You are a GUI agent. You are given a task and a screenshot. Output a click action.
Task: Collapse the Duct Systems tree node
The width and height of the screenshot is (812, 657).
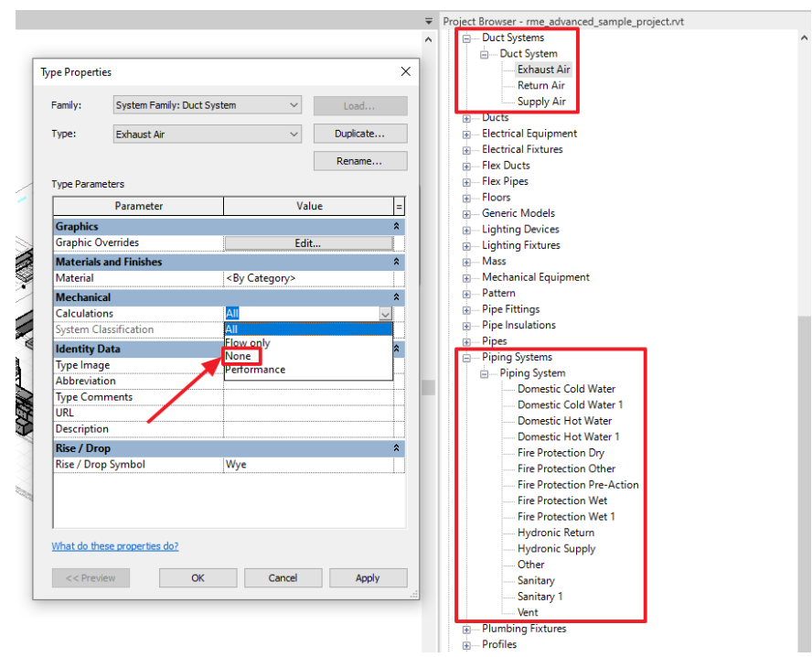(466, 38)
